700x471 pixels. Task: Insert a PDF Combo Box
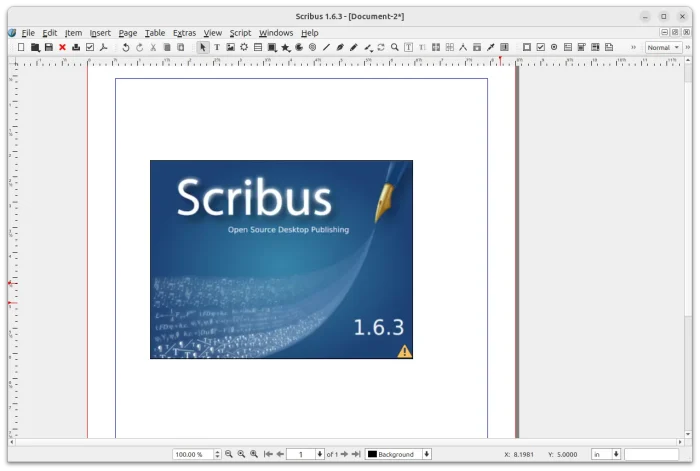[x=582, y=47]
